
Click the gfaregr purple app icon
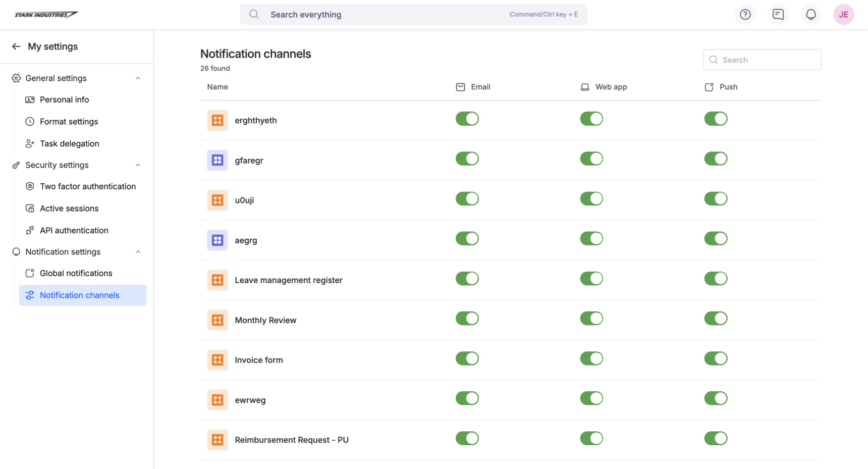(x=218, y=160)
